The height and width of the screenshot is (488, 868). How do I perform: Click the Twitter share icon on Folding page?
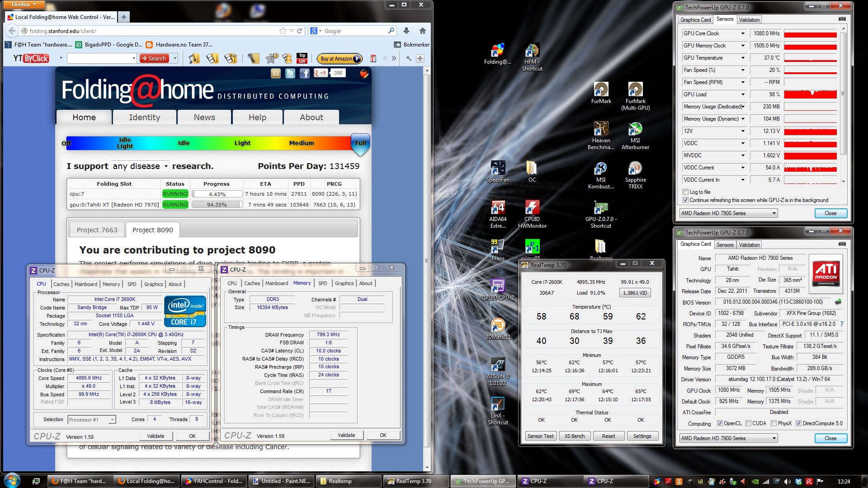coord(290,73)
